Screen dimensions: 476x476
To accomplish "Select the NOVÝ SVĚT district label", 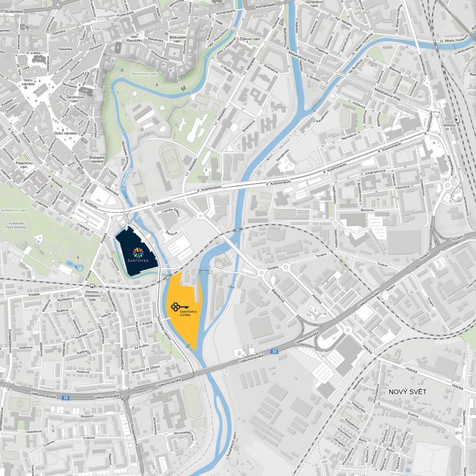I will click(x=407, y=392).
